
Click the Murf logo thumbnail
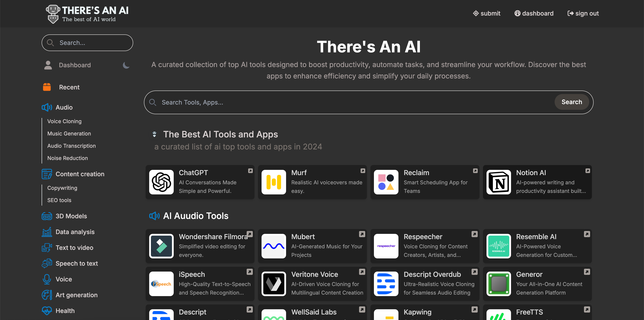coord(274,182)
